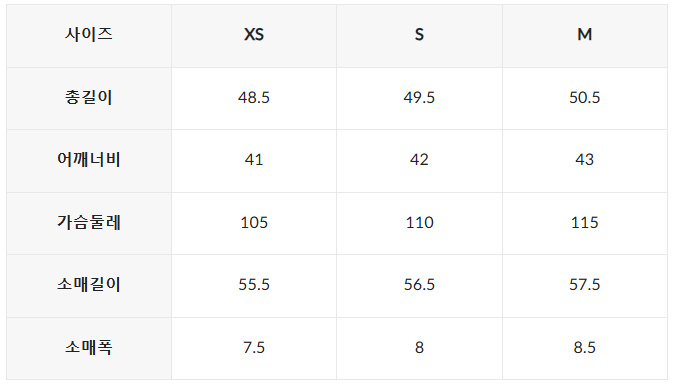This screenshot has width=675, height=386.
Task: Click the sleeve length value 55.5
Action: 254,284
